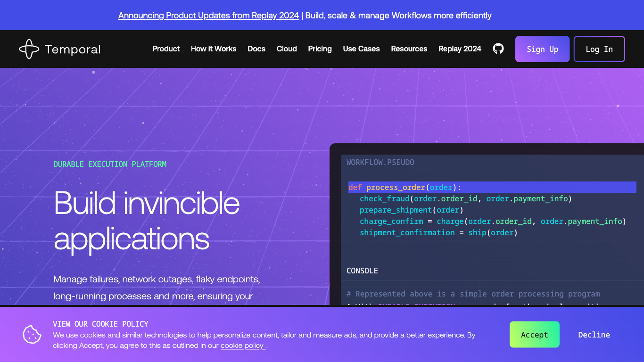Open Use Cases menu
644x362 pixels.
point(362,49)
